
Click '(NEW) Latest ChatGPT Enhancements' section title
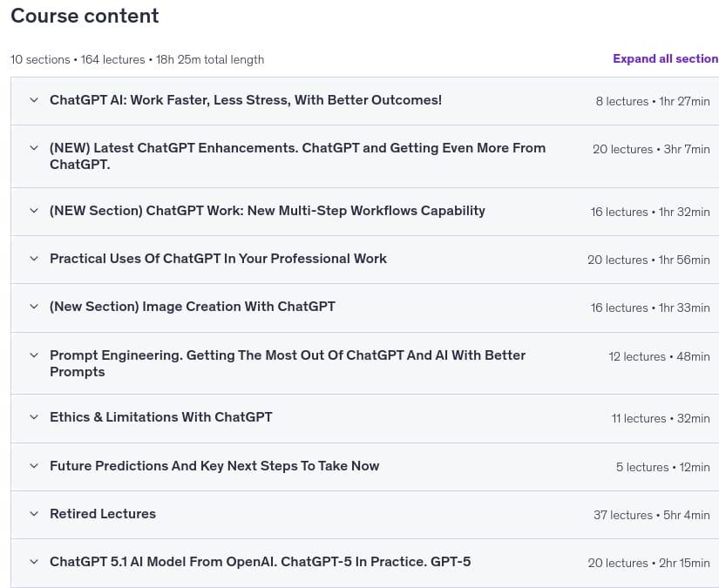tap(297, 156)
